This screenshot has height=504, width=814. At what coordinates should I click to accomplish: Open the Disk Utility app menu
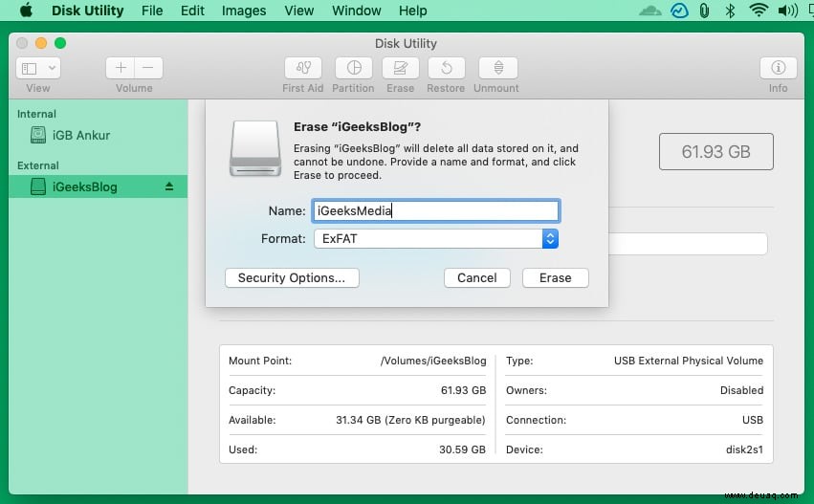87,11
